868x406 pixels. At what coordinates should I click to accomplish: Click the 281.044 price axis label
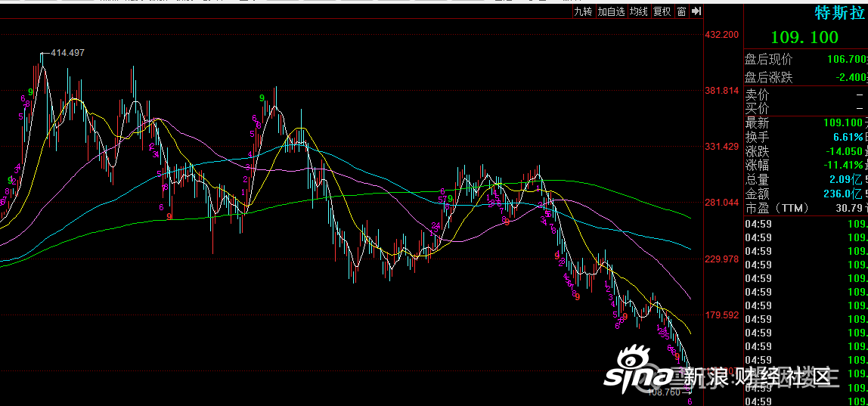tap(722, 203)
